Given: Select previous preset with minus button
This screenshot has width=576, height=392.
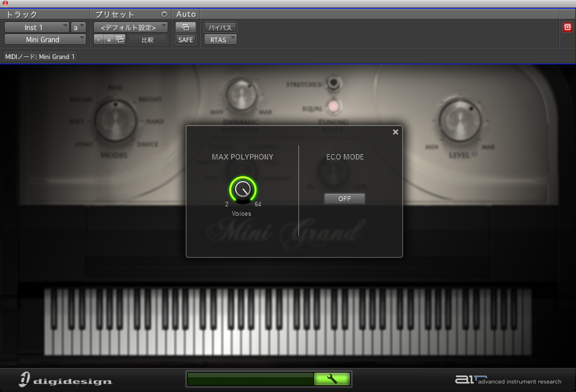Looking at the screenshot, I should [99, 40].
